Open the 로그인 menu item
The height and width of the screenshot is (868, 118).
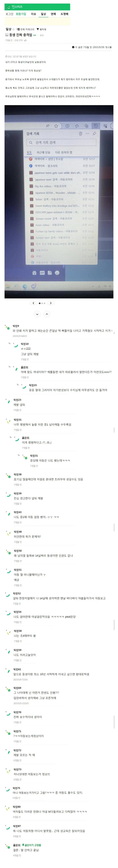click(x=10, y=14)
